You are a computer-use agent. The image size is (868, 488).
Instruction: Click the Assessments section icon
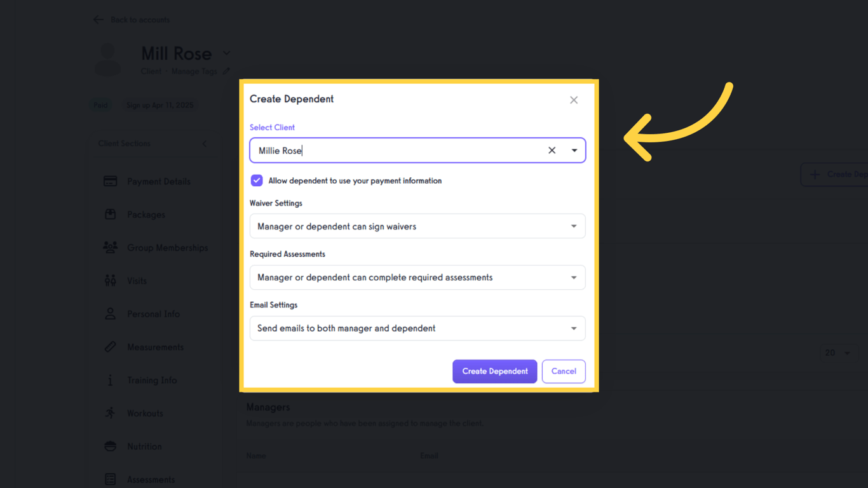coord(109,478)
